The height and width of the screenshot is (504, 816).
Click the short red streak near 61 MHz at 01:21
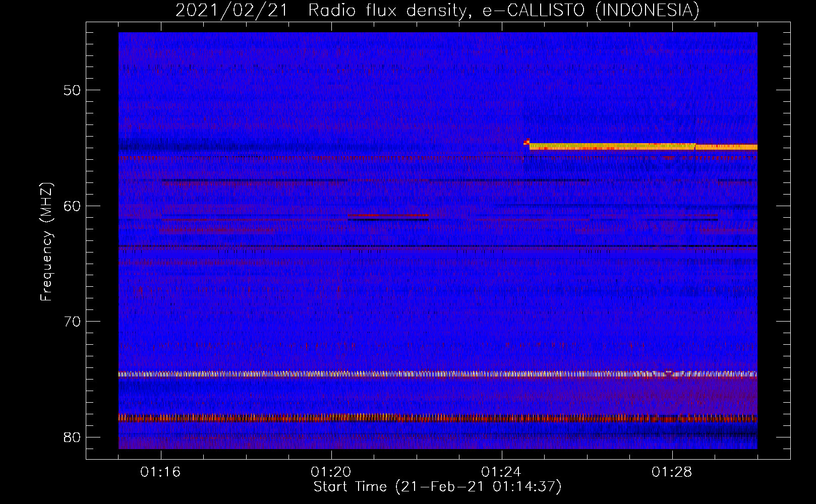(x=388, y=216)
